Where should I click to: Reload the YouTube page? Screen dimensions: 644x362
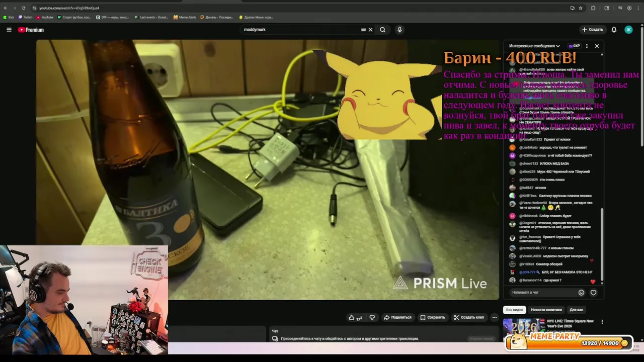tap(23, 8)
